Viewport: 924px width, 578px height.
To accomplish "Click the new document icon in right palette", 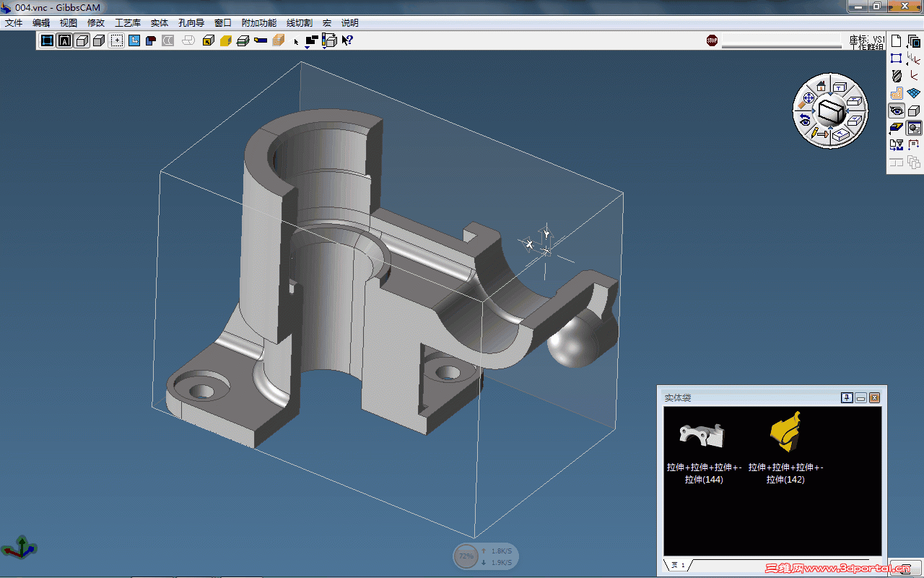I will click(897, 41).
